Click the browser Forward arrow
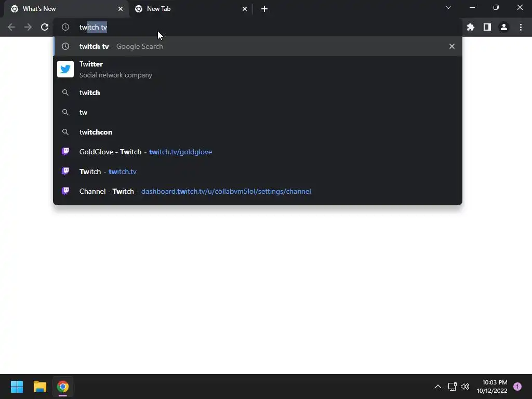The width and height of the screenshot is (532, 399). pyautogui.click(x=28, y=27)
